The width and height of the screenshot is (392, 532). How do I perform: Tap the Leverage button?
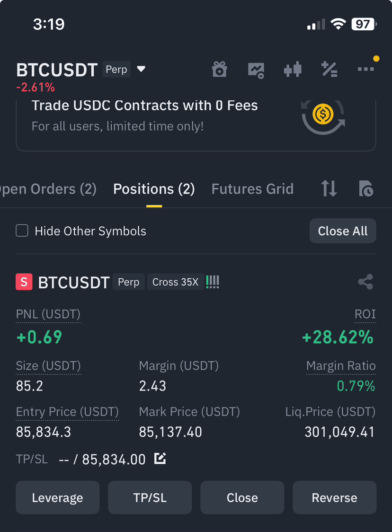tap(58, 497)
